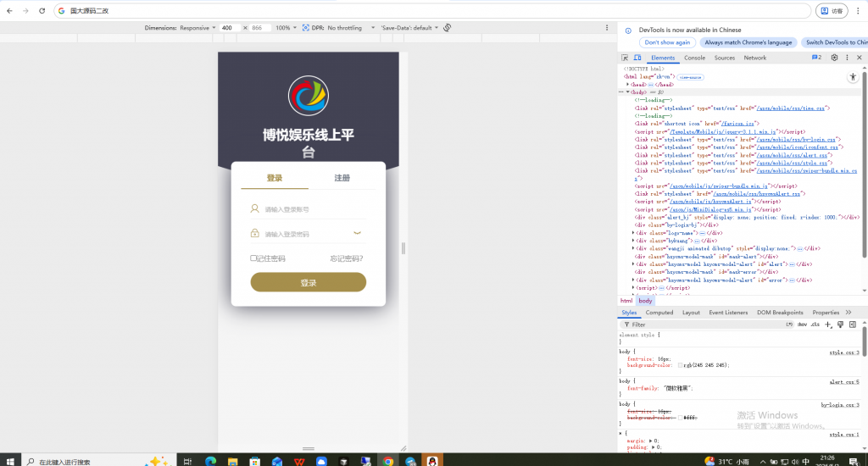Click the 忘记密码? link
868x466 pixels.
[347, 258]
